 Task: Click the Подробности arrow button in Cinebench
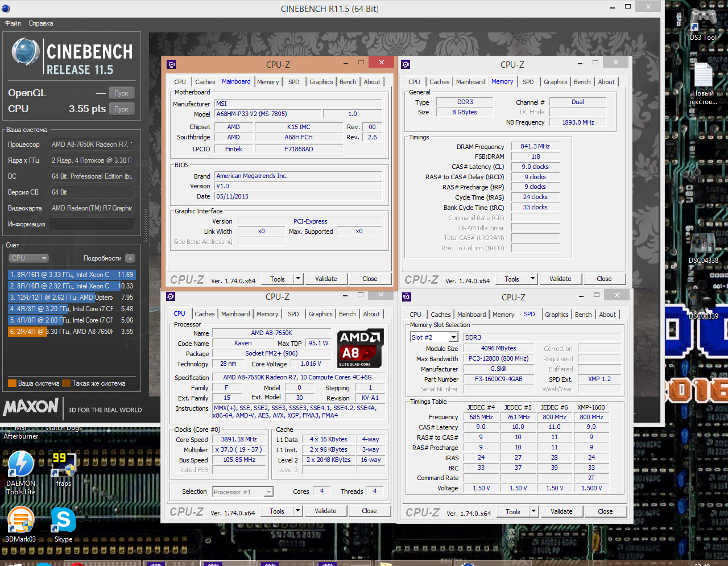coord(130,258)
